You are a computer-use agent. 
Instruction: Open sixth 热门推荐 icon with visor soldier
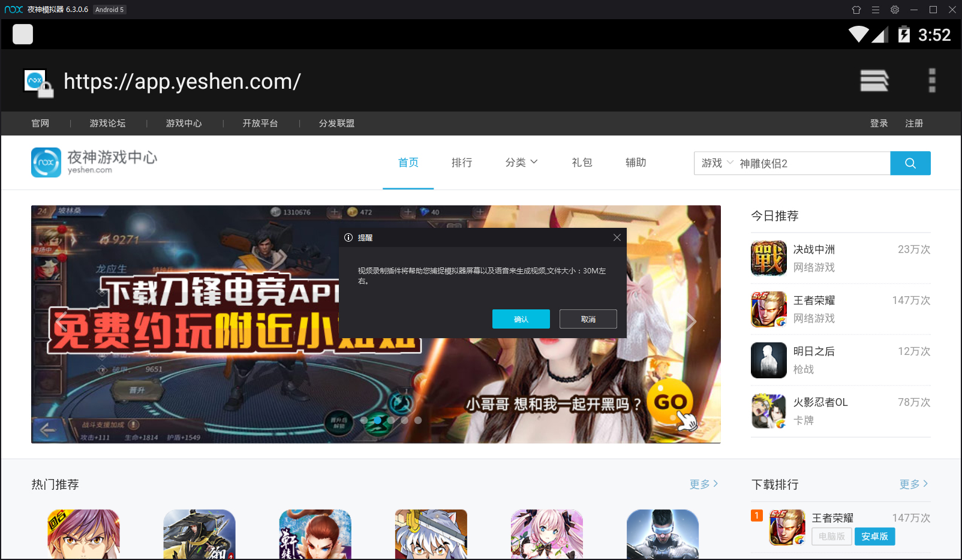(662, 534)
